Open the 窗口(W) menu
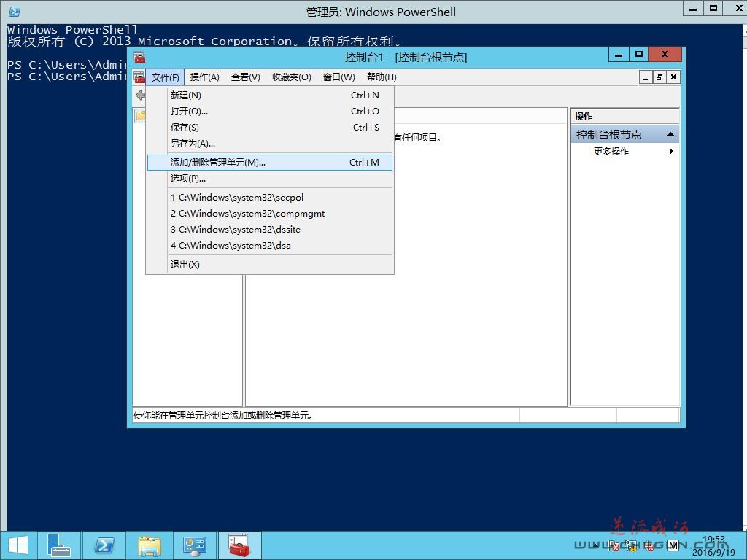The height and width of the screenshot is (560, 747). [x=338, y=77]
